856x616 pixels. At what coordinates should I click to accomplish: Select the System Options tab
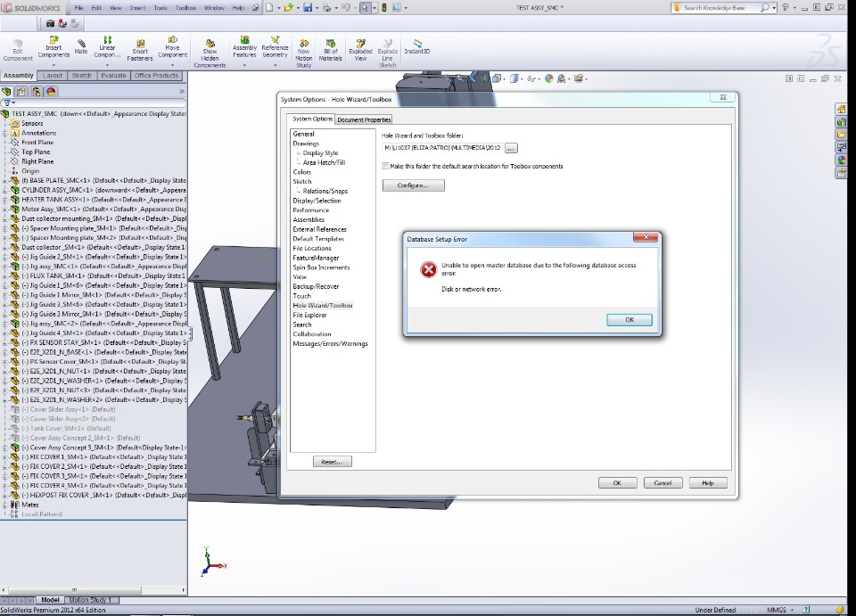pos(312,119)
